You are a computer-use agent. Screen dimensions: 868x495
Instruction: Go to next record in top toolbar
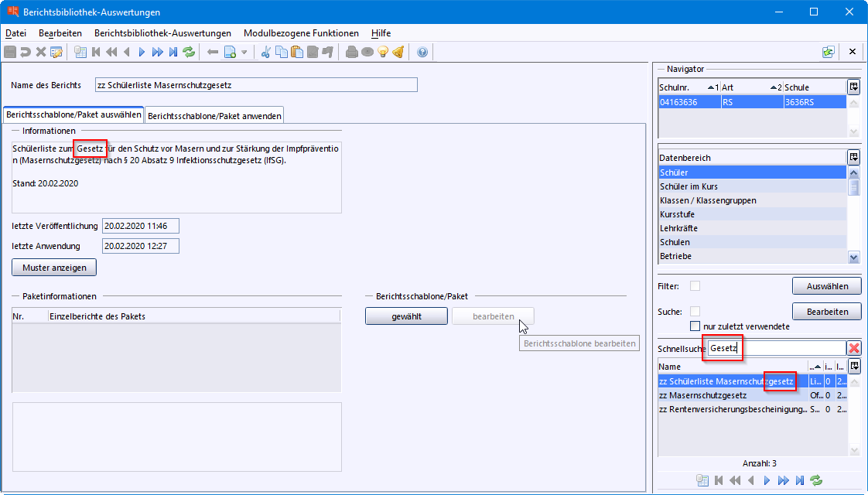142,52
